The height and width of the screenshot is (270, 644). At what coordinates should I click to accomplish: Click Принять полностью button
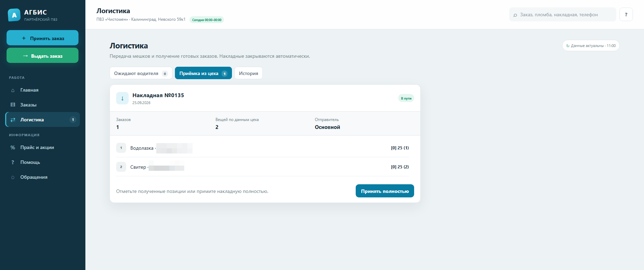(385, 191)
